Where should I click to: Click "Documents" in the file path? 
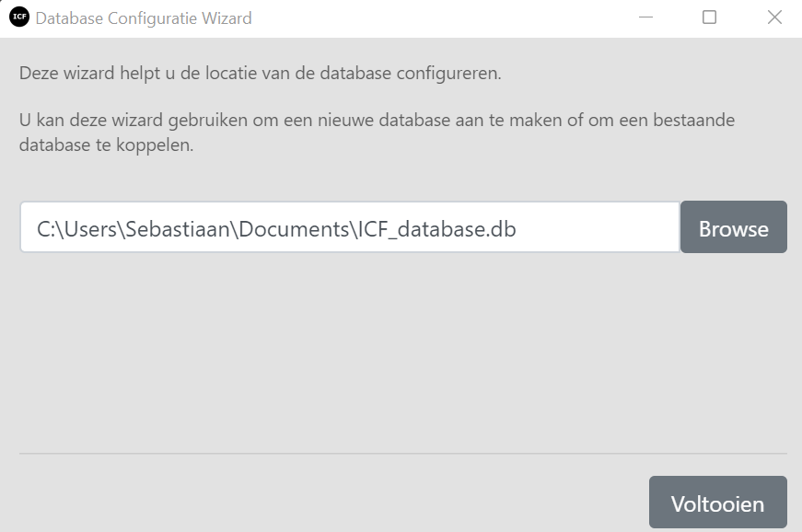tap(289, 229)
